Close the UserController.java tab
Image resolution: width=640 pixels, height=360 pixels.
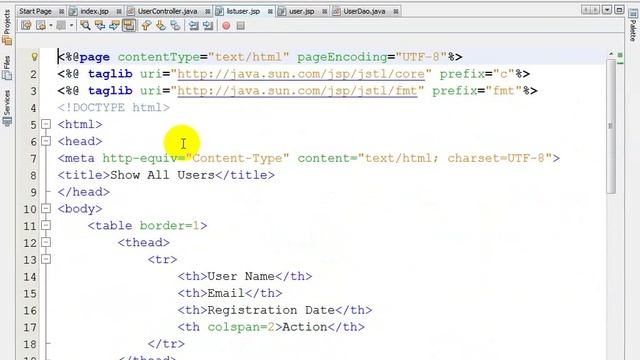click(x=207, y=11)
